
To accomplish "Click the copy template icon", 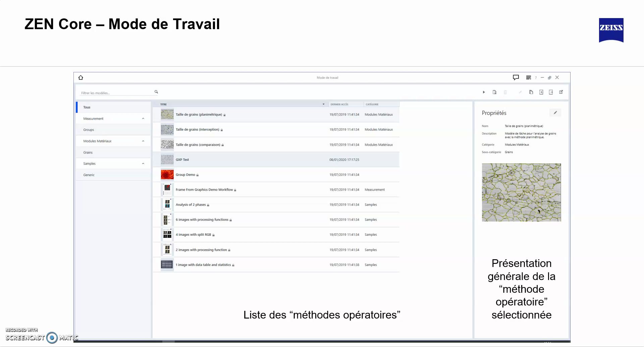I will coord(531,92).
